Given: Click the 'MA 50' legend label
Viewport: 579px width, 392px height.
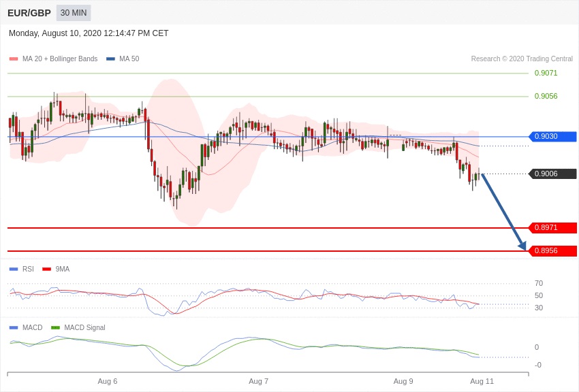Looking at the screenshot, I should 129,59.
